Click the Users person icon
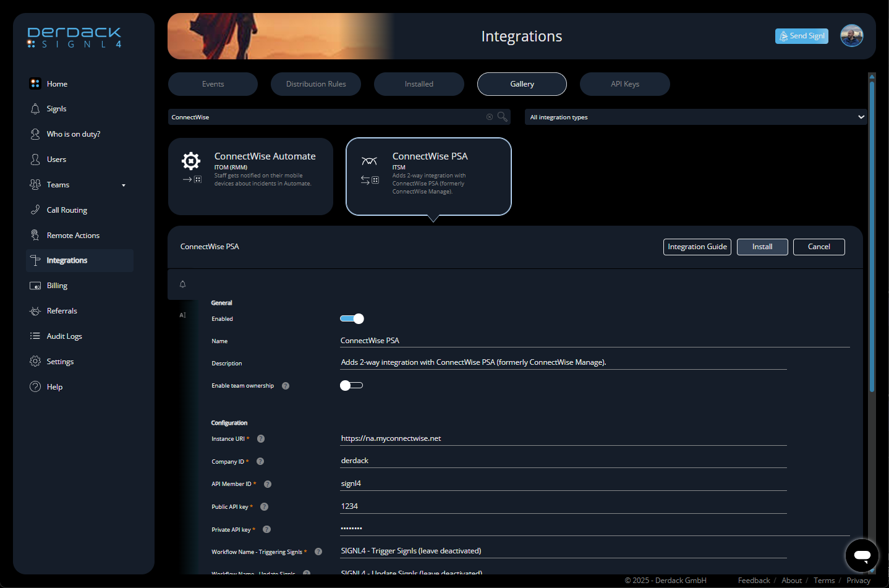 point(35,160)
